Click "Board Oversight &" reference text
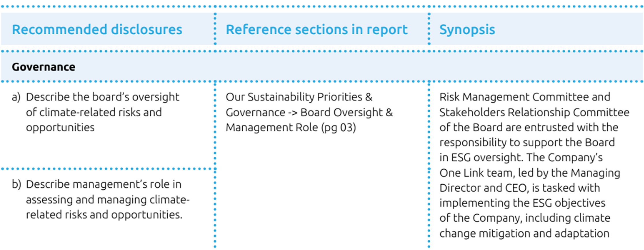The height and width of the screenshot is (250, 644). pos(347,113)
